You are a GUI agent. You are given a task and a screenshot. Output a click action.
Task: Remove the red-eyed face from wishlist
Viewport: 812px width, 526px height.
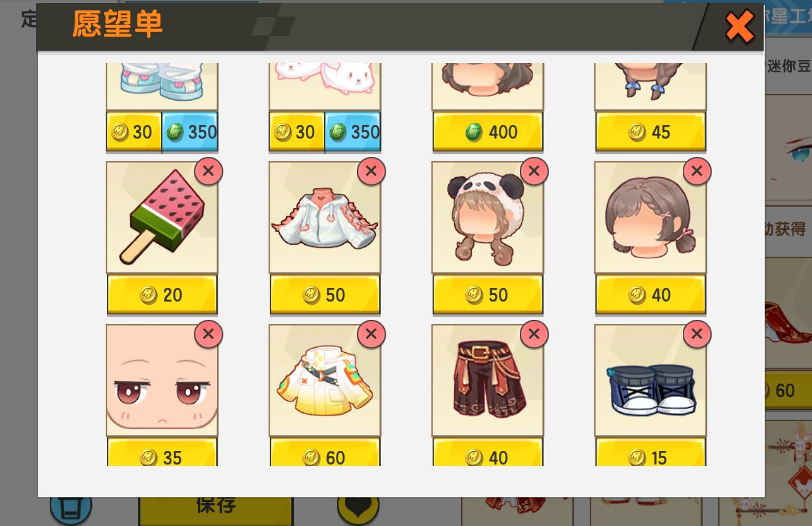pos(209,334)
